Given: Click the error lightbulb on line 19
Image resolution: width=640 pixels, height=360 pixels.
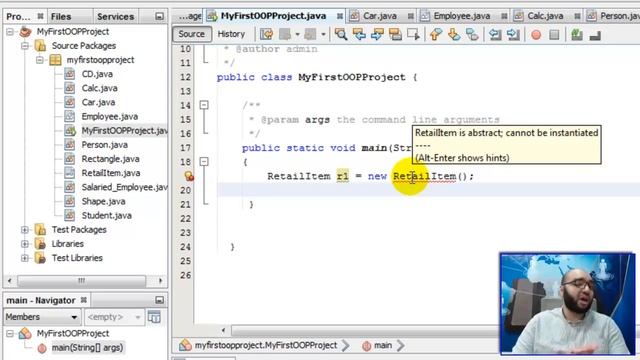Looking at the screenshot, I should (189, 176).
